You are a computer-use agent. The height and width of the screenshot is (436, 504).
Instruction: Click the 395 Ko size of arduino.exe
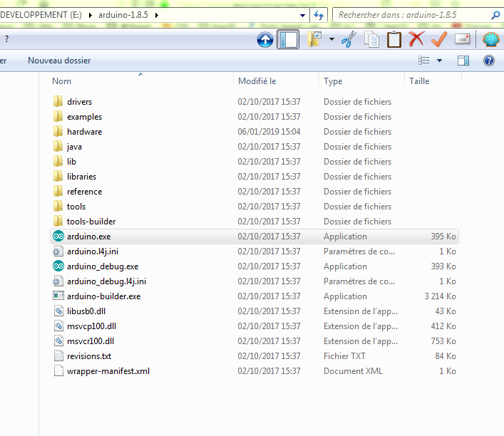coord(443,237)
